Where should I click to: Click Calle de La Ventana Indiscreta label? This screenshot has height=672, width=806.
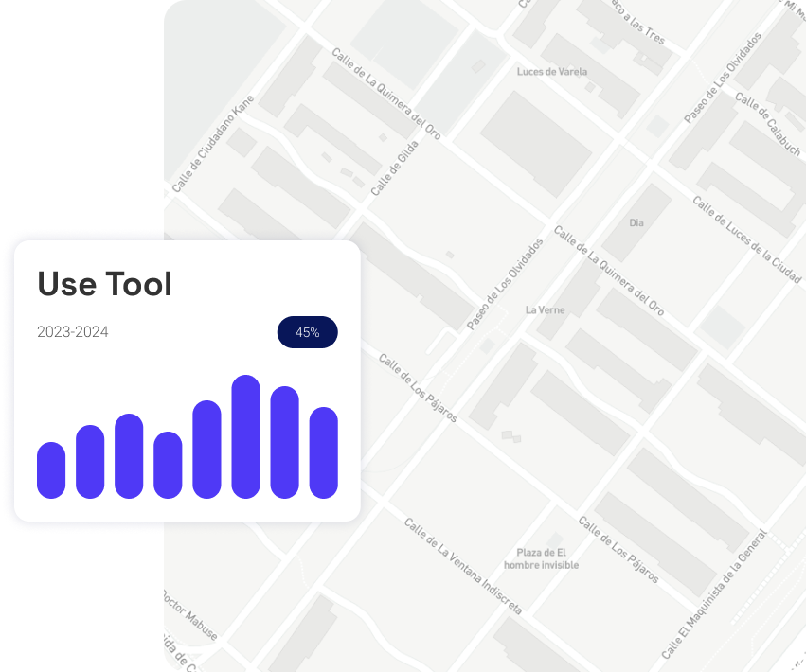point(462,566)
